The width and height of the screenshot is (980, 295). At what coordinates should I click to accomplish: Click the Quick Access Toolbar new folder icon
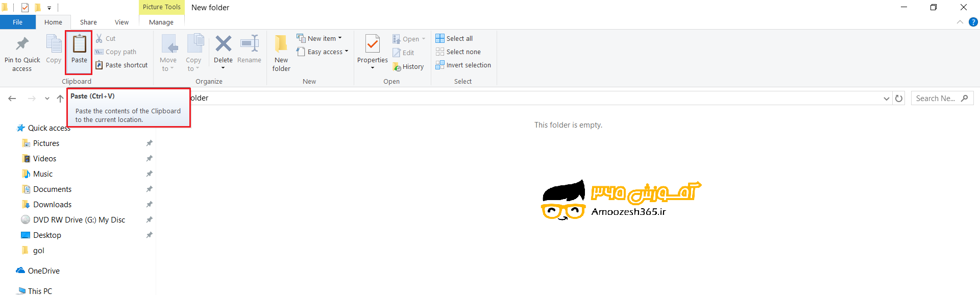(x=37, y=8)
